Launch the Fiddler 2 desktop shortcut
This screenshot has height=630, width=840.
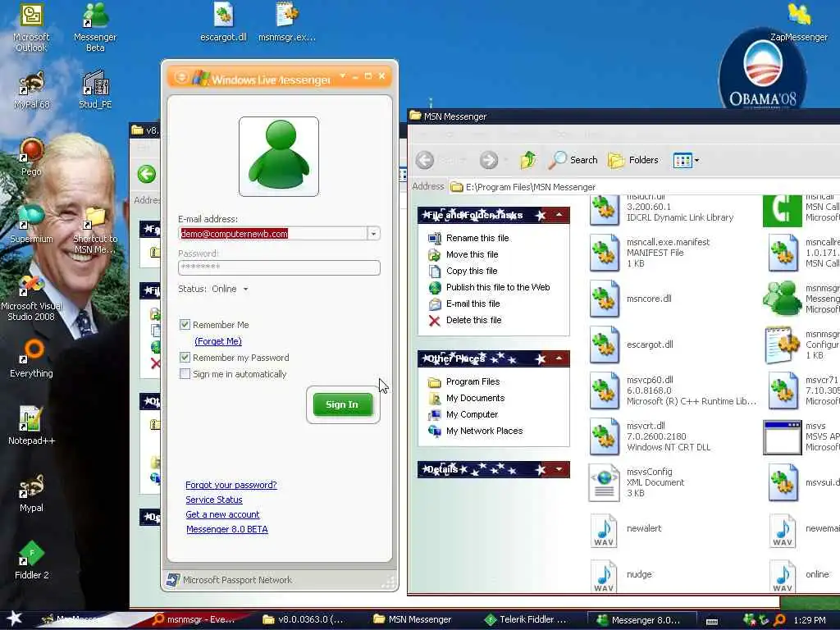[x=31, y=560]
